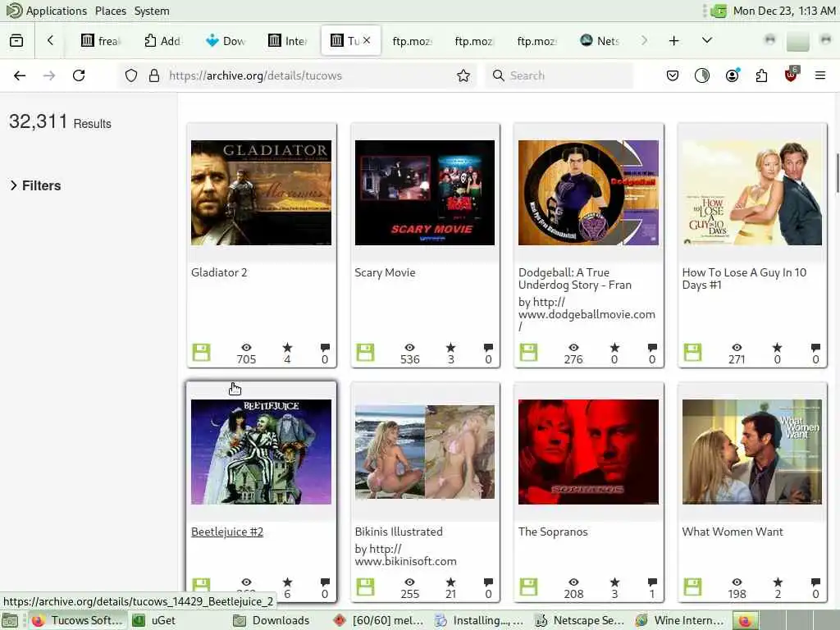Screen dimensions: 840x630
Task: Close the Tucows tab
Action: (367, 40)
